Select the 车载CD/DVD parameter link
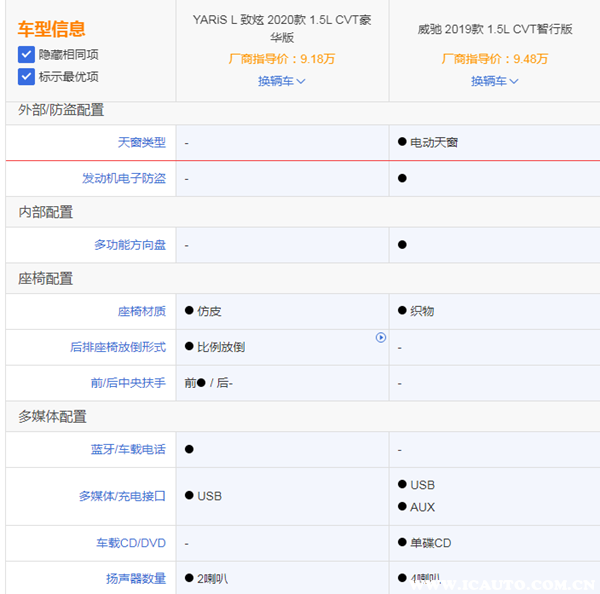 [x=130, y=543]
